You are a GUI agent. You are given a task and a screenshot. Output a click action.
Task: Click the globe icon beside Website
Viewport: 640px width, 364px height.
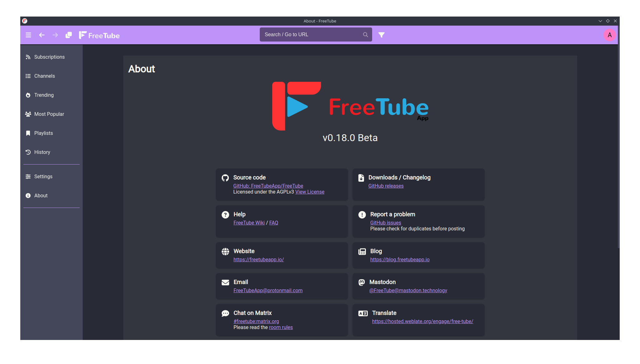pyautogui.click(x=225, y=252)
